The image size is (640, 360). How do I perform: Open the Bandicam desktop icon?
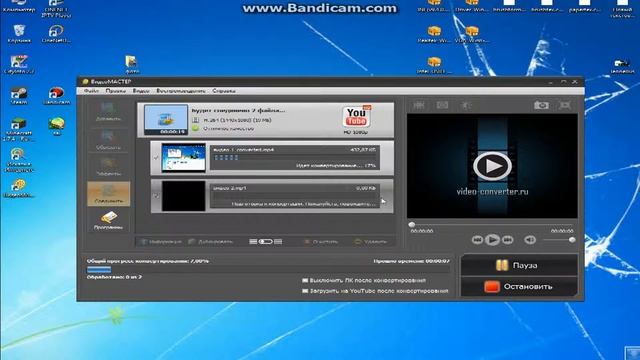coord(56,96)
